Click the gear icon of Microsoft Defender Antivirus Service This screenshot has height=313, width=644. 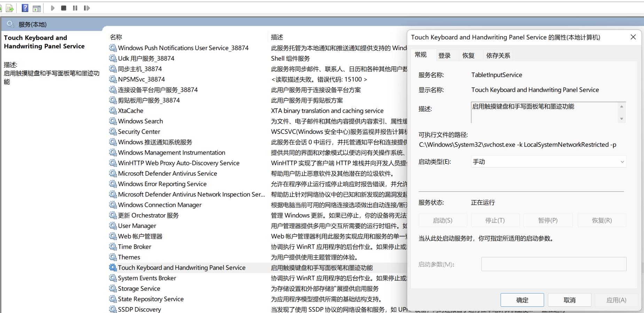click(x=113, y=173)
